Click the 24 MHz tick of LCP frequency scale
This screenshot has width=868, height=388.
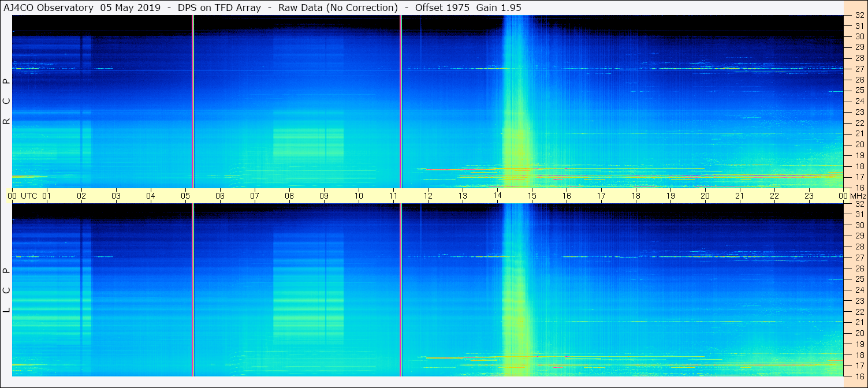point(859,290)
